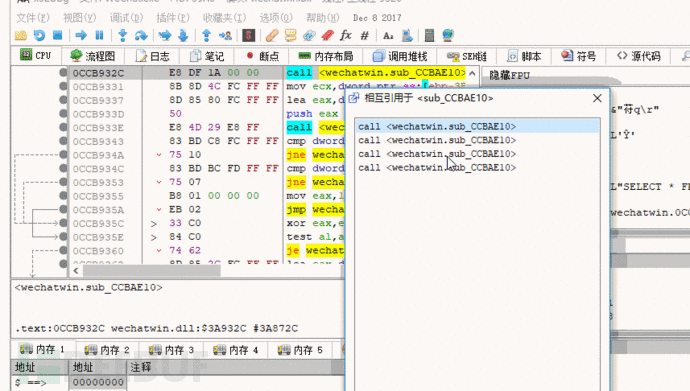
Task: Open the 收藏夹 menu
Action: (224, 18)
